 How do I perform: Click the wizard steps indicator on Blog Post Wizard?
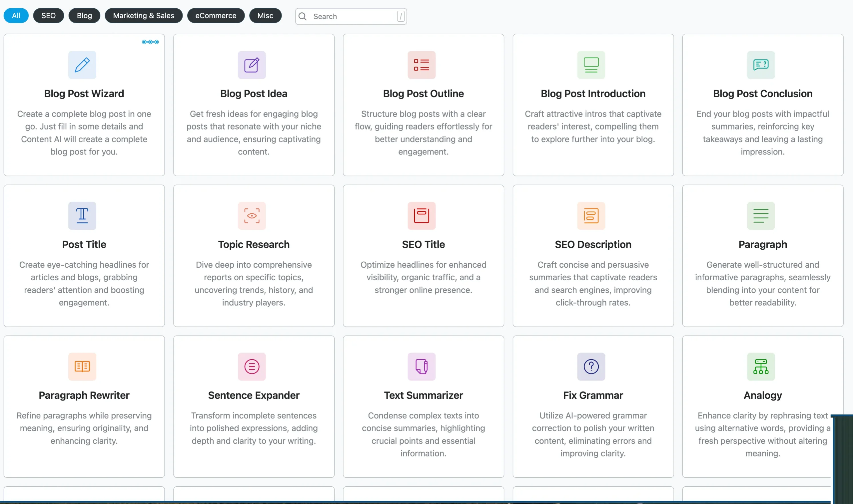150,42
